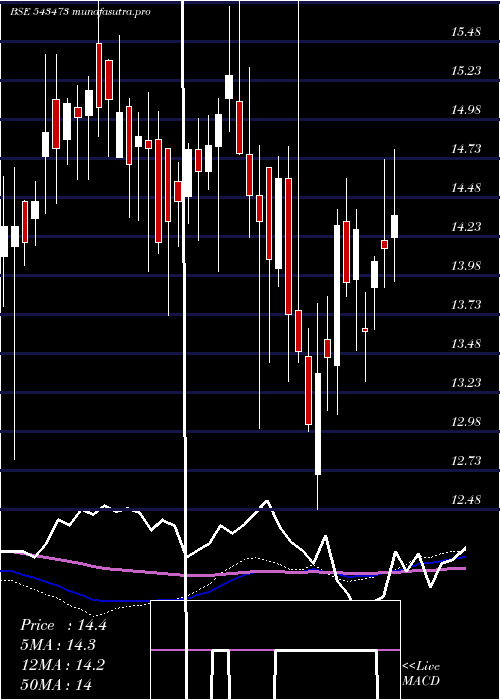Click the 15.23 price axis label

tap(466, 71)
